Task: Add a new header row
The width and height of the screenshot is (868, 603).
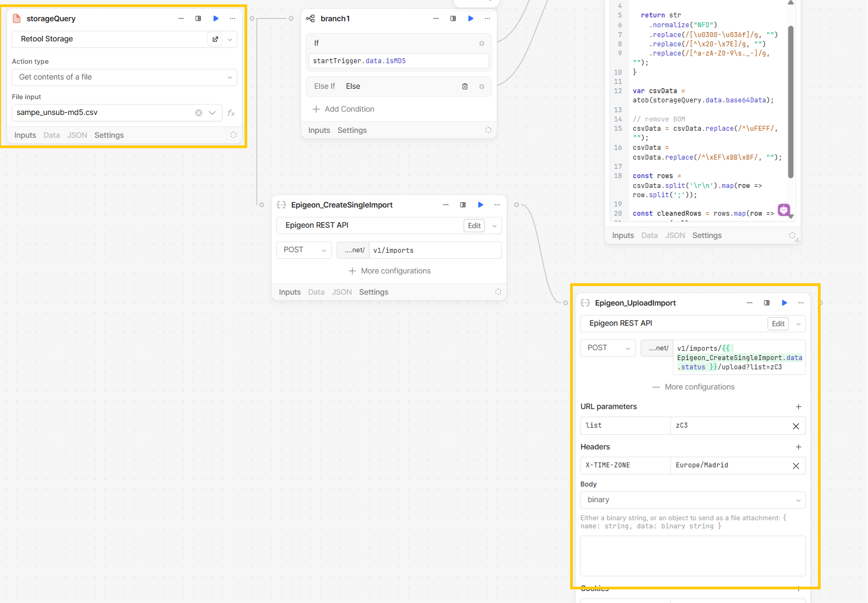Action: point(798,447)
